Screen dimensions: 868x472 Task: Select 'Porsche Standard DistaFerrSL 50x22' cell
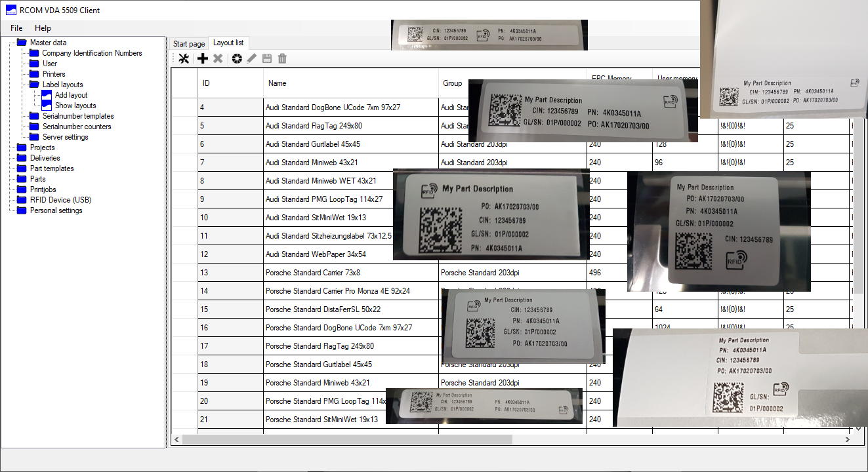click(x=351, y=309)
